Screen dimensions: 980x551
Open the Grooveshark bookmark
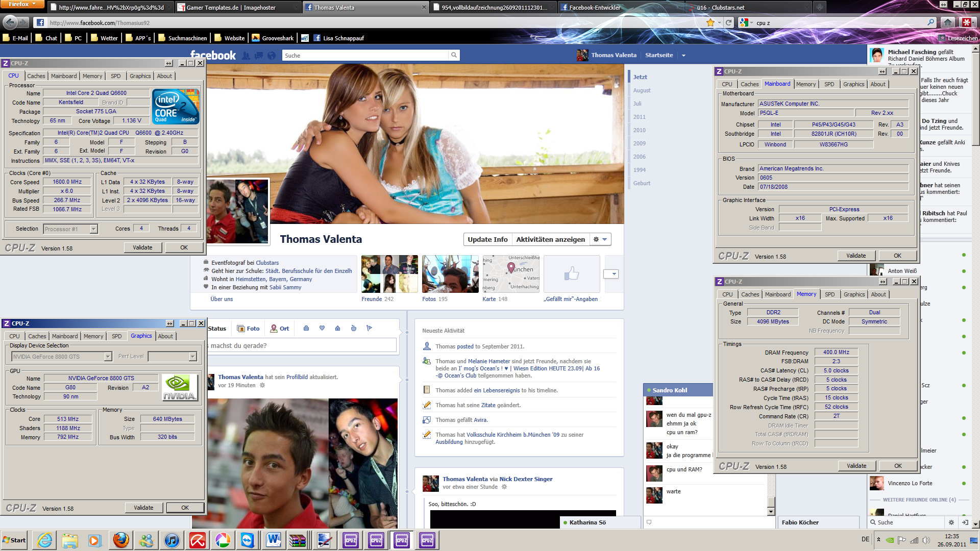point(273,38)
